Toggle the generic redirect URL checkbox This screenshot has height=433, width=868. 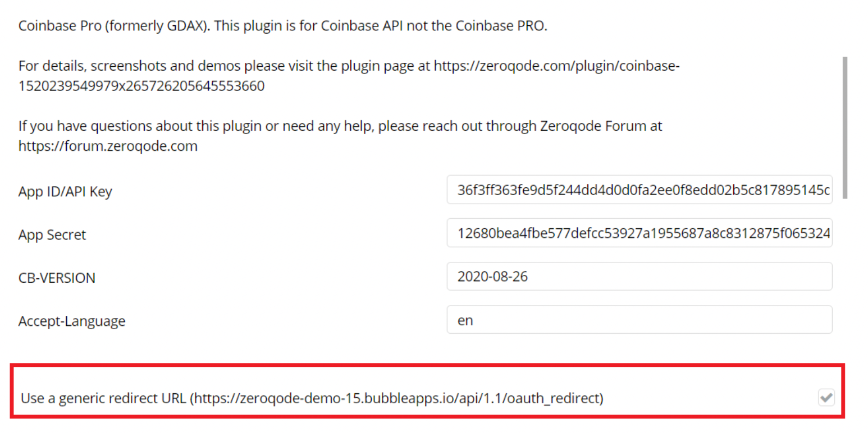(x=826, y=398)
